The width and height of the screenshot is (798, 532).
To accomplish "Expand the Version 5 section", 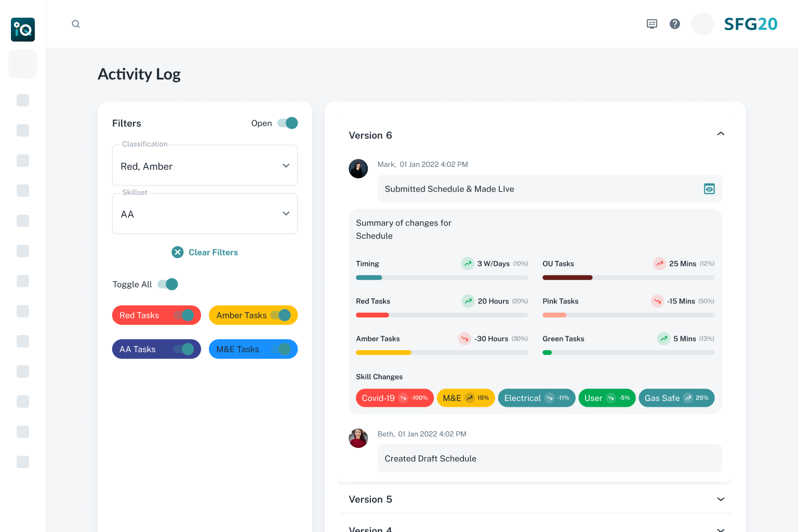I will coord(721,499).
